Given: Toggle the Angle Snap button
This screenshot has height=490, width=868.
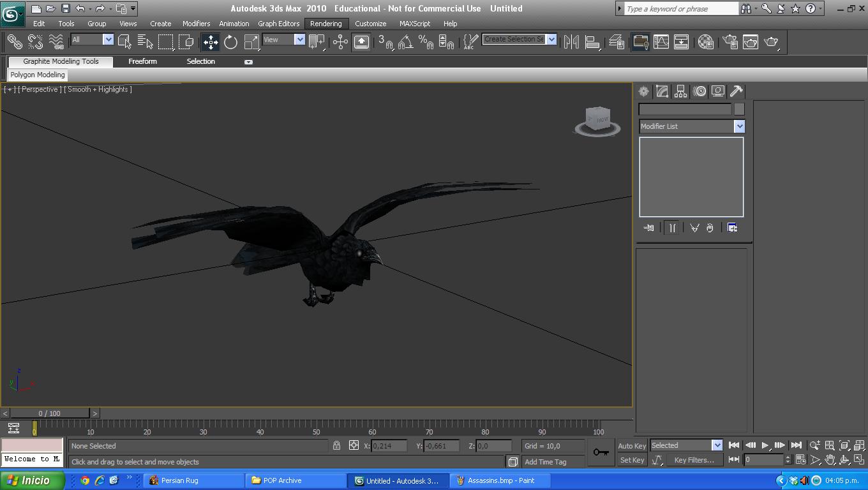Looking at the screenshot, I should 405,42.
